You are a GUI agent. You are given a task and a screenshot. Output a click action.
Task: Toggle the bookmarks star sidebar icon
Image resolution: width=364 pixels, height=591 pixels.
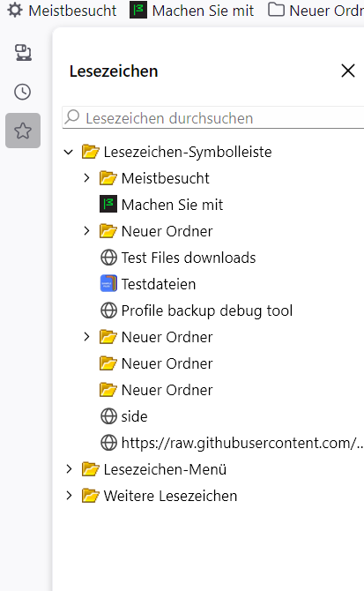[23, 131]
